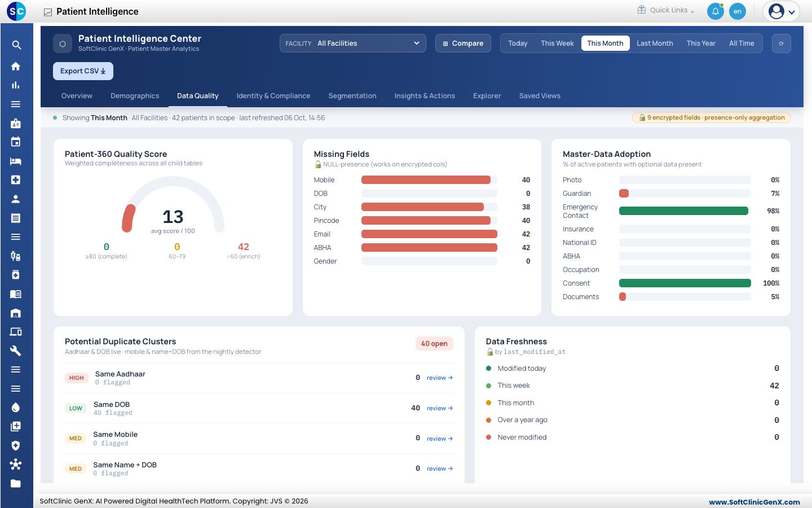The image size is (812, 508).
Task: Expand the Quick Links menu
Action: tap(666, 10)
